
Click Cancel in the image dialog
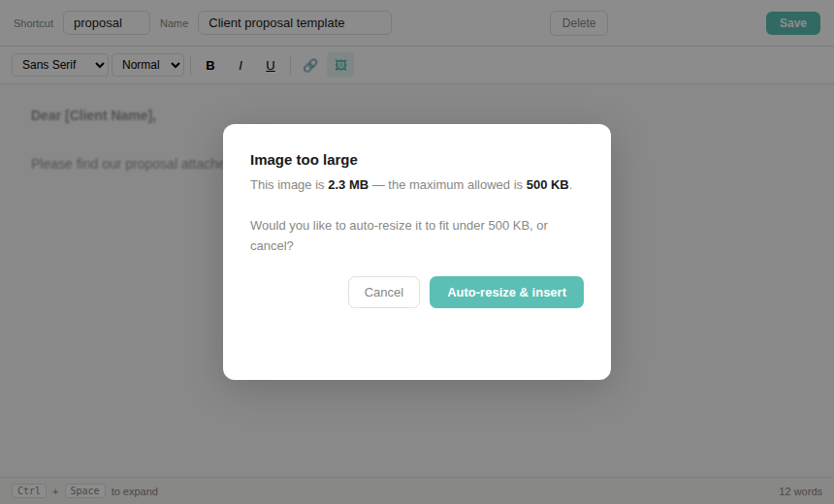click(x=383, y=292)
